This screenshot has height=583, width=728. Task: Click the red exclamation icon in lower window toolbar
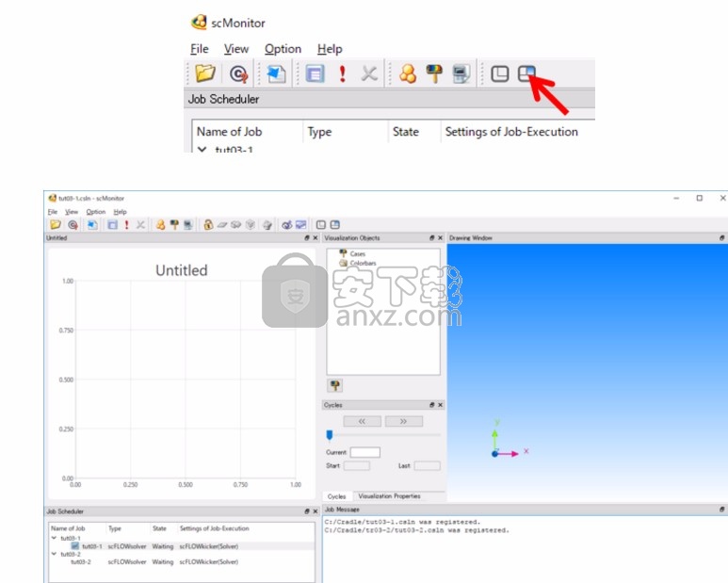126,225
